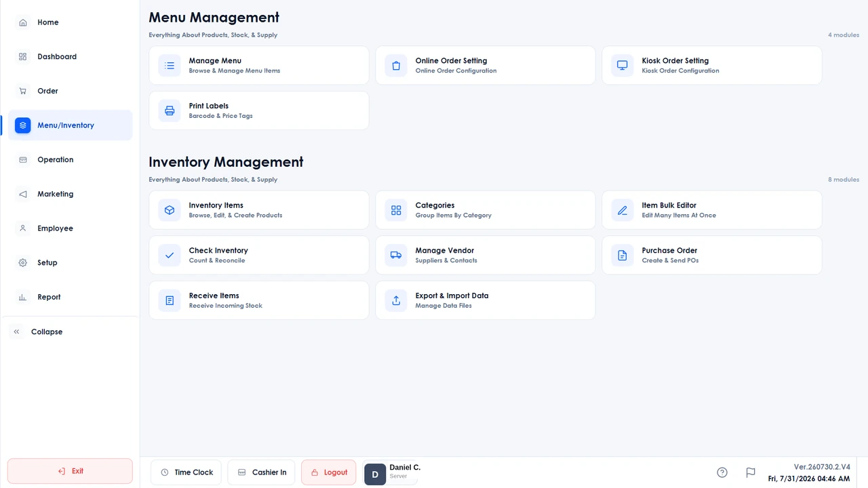
Task: Open the Employee section
Action: point(71,228)
